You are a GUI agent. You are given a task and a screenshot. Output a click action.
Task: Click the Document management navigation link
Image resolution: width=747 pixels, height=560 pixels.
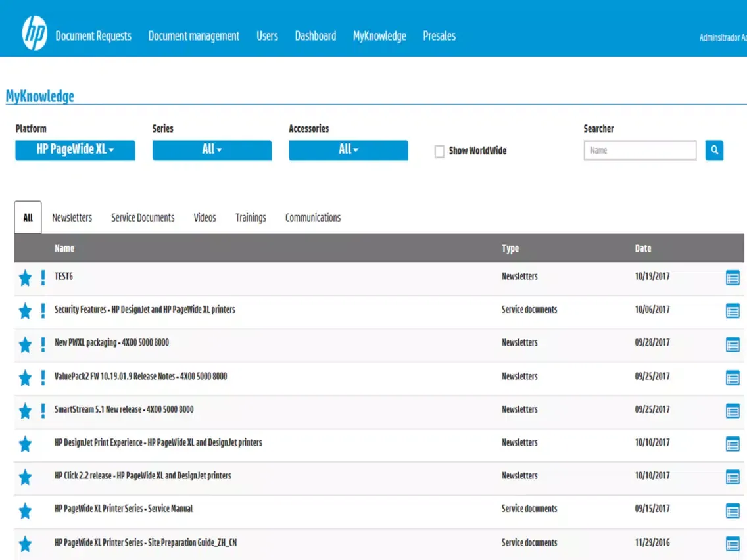coord(193,36)
